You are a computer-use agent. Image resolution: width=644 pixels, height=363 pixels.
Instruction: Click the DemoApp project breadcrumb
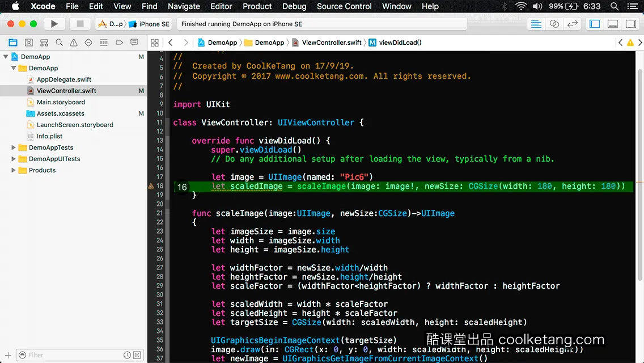pos(218,43)
